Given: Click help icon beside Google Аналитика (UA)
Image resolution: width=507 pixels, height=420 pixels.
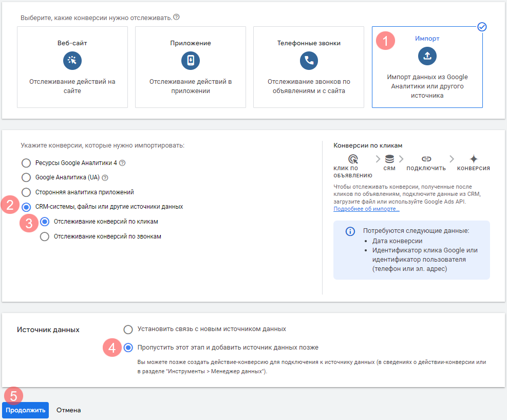Looking at the screenshot, I should coord(105,178).
